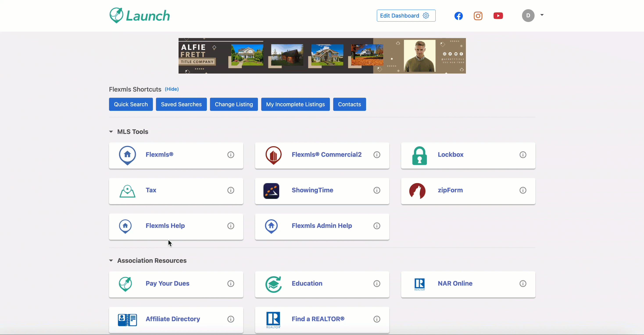Open Change Listing shortcut
This screenshot has height=335, width=644.
234,104
